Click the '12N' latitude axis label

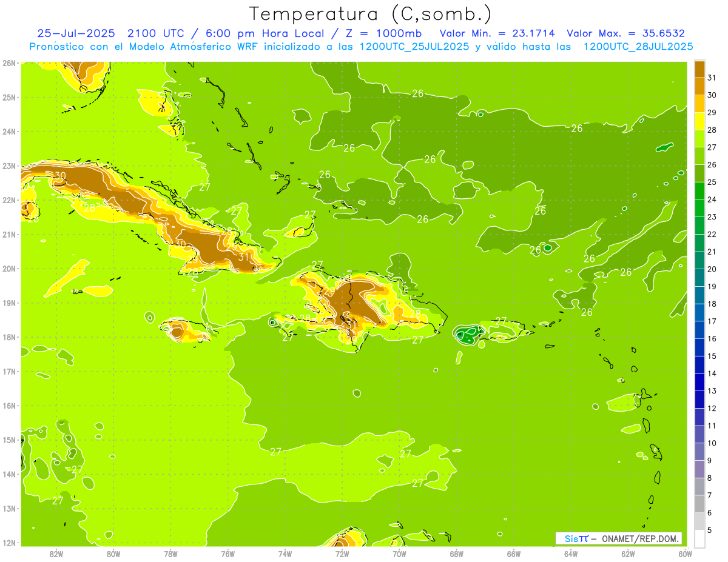click(x=8, y=543)
